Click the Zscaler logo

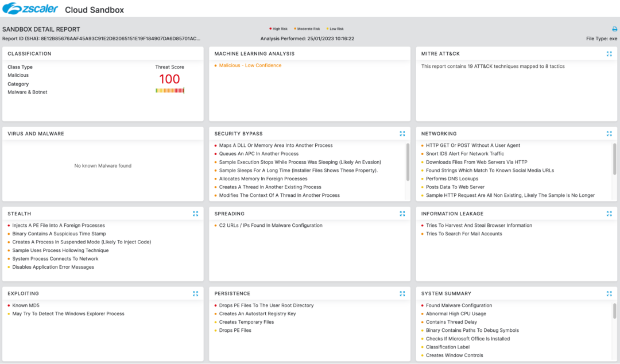[x=30, y=9]
